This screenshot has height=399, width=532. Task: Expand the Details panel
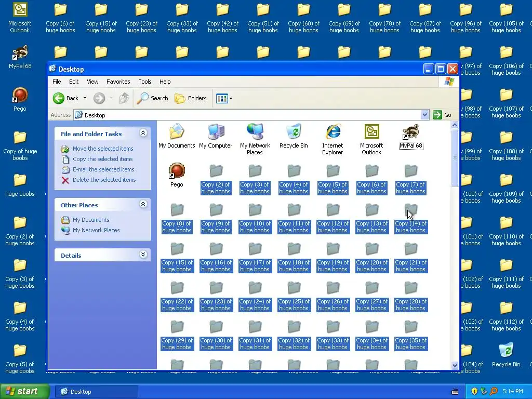[143, 255]
